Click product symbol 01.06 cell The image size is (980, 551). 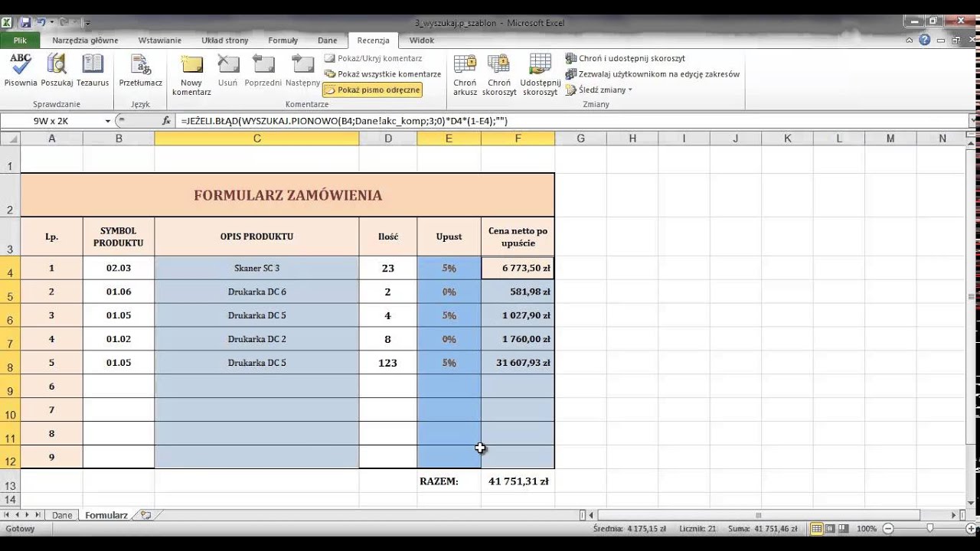119,292
